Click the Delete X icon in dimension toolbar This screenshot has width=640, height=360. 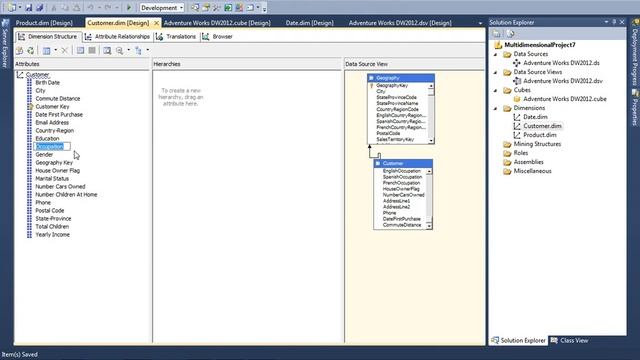tap(64, 51)
